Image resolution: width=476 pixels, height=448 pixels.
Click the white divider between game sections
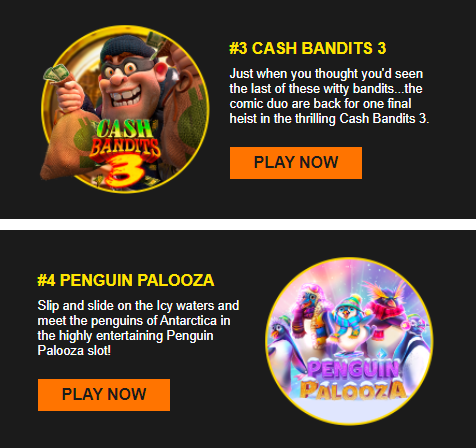(238, 224)
